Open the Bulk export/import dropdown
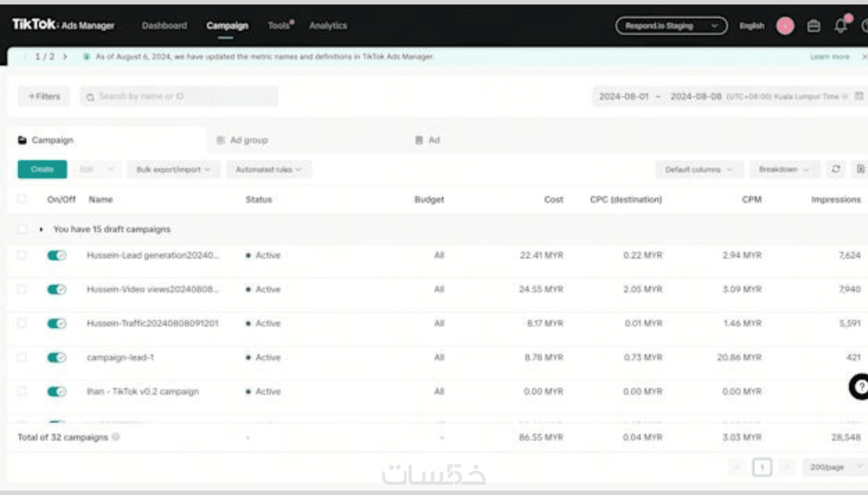Viewport: 868px width, 495px height. 174,169
